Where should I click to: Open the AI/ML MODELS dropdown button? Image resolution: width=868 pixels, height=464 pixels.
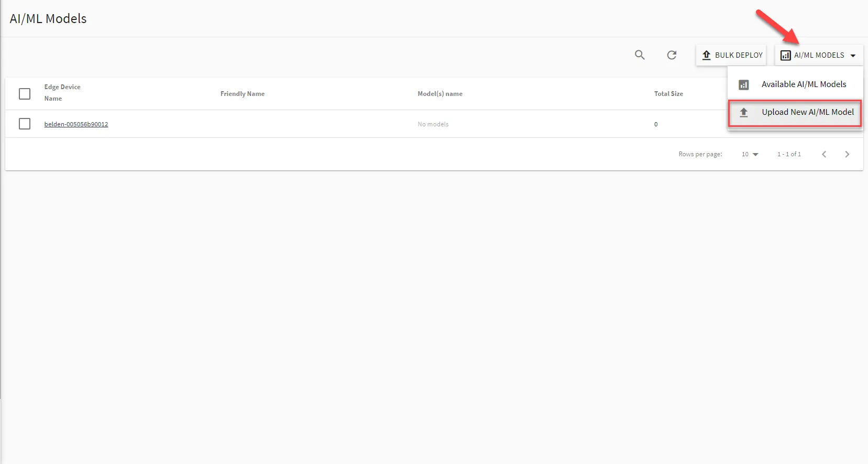pos(818,55)
